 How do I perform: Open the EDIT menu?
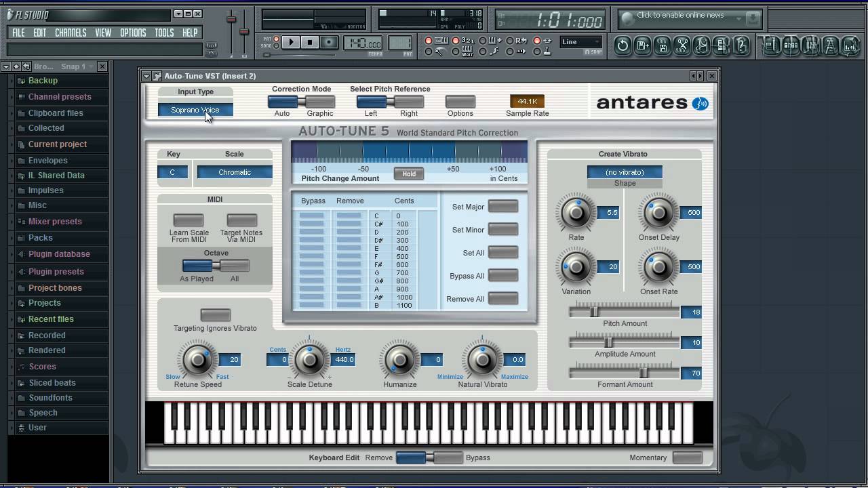(x=40, y=33)
